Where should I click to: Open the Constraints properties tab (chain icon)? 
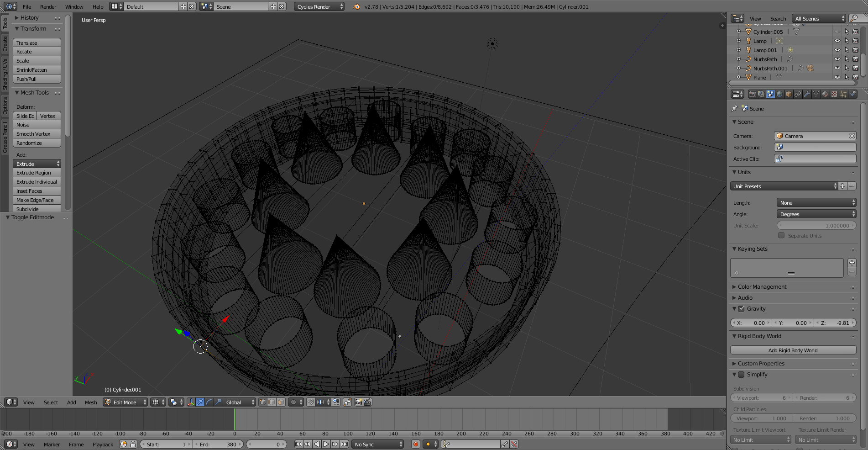click(x=798, y=94)
